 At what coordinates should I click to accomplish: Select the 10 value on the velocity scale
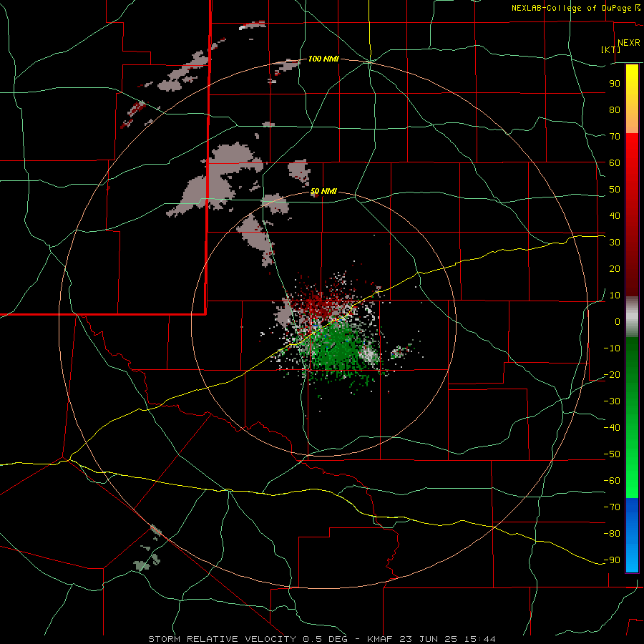[x=615, y=296]
